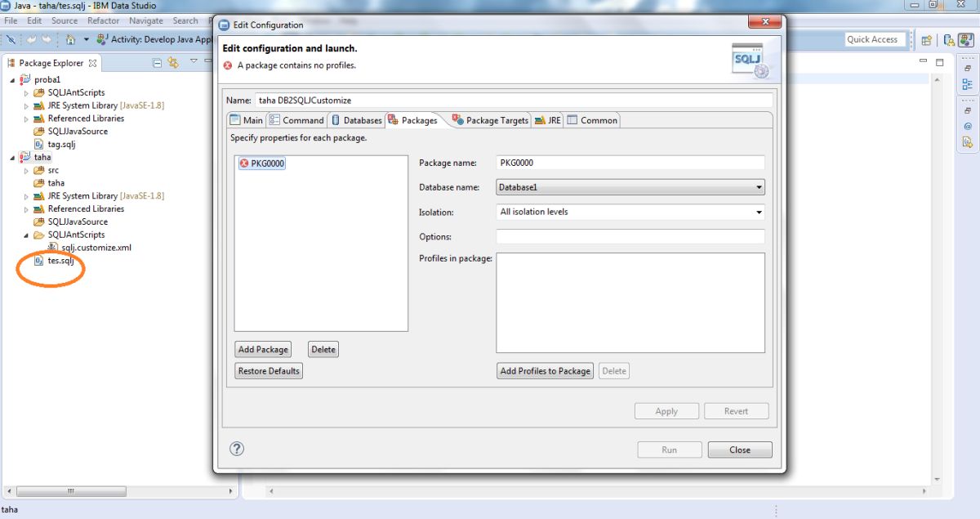The height and width of the screenshot is (519, 980).
Task: Close the Package Explorer tab
Action: click(92, 62)
